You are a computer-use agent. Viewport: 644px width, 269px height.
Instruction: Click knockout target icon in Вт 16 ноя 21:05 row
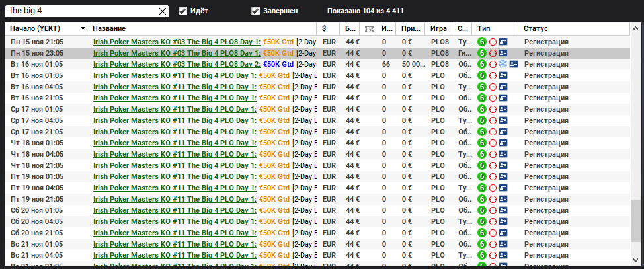tap(493, 98)
